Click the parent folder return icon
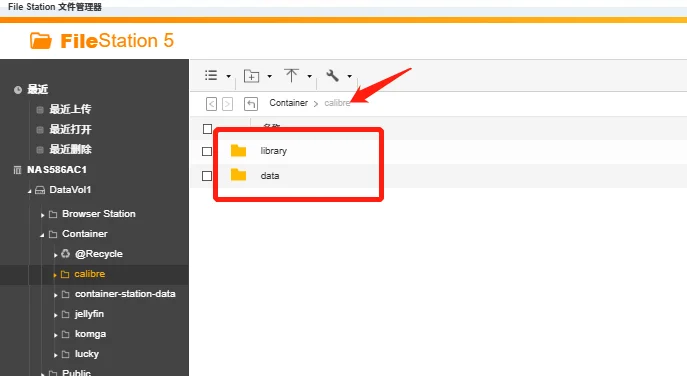Viewport: 687px width, 376px height. coord(251,104)
